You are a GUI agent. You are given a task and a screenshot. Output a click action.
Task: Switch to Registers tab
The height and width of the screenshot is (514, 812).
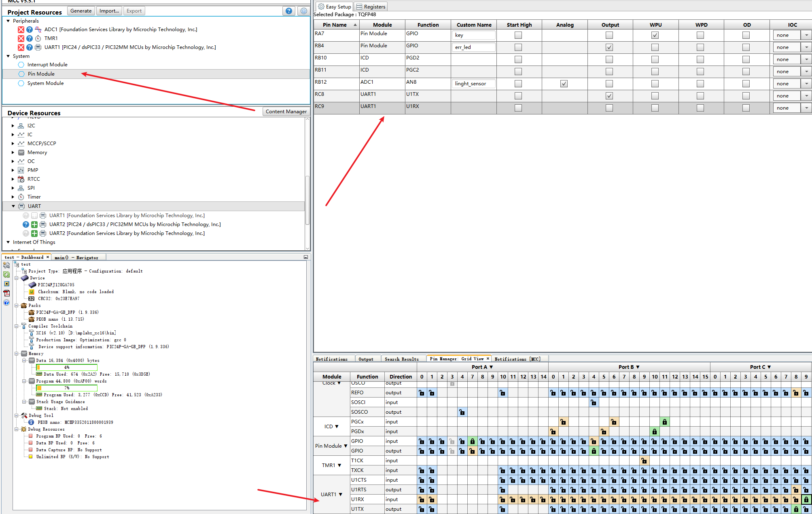click(371, 6)
